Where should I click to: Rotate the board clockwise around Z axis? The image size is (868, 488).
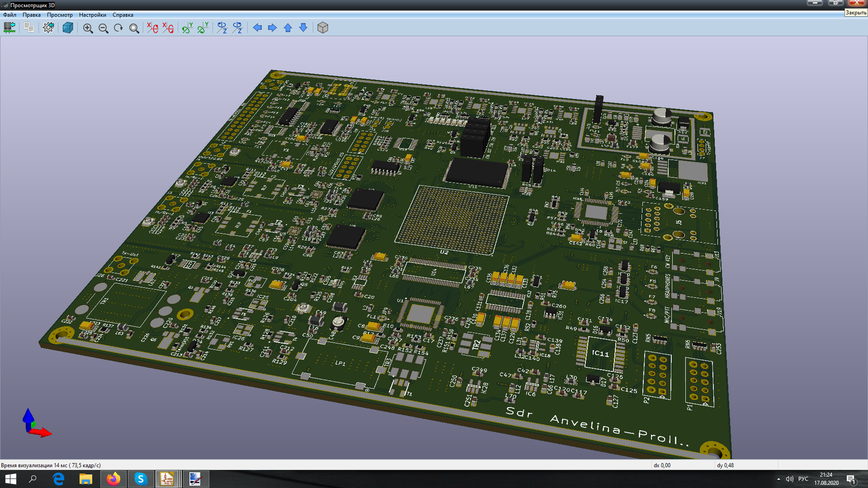[x=222, y=27]
